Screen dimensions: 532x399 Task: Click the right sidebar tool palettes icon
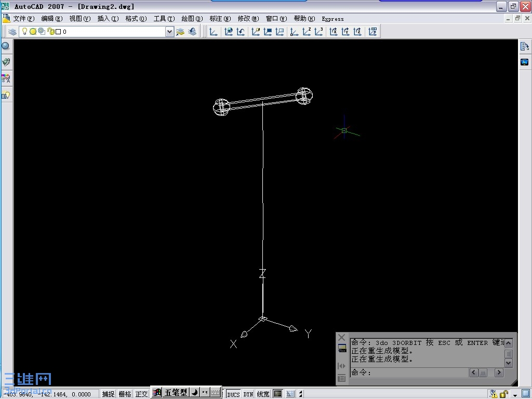click(x=525, y=46)
